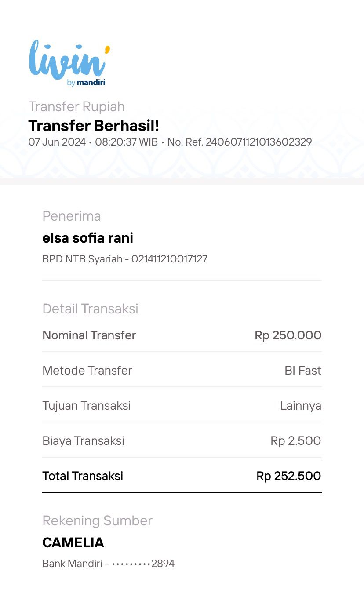Screen dimensions: 364x593
Task: Click the Rp 252.500 total amount
Action: [x=288, y=476]
